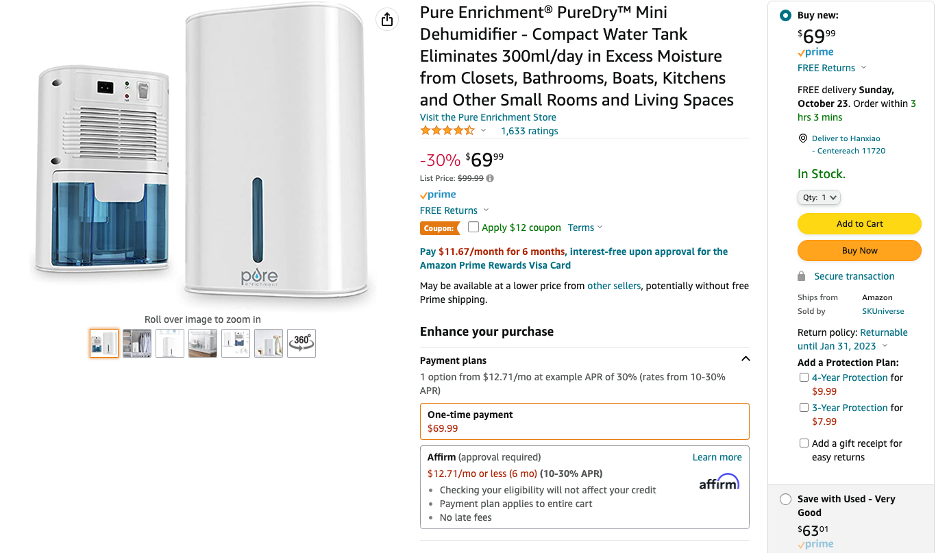Open the Qty quantity dropdown

819,198
